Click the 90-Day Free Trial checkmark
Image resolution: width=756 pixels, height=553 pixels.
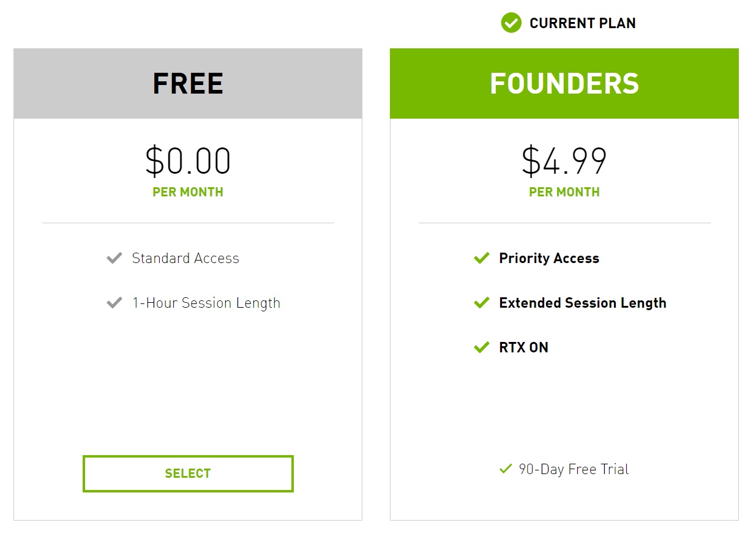tap(506, 469)
